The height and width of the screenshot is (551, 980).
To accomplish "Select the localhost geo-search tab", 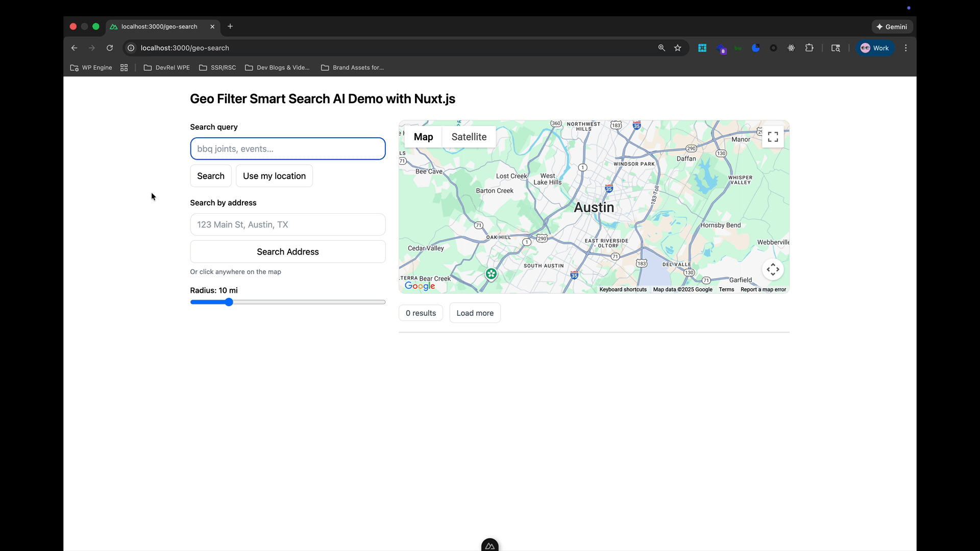I will (159, 27).
